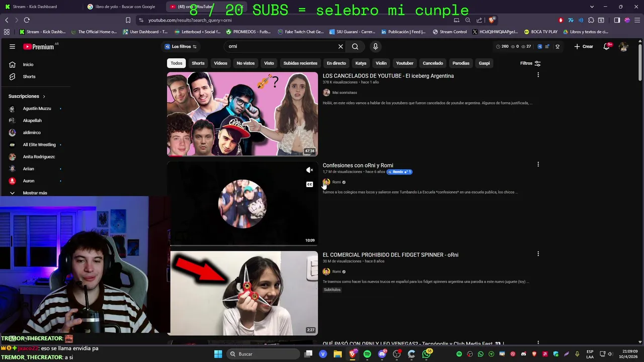Open the notifications bell
Screen dimensions: 644x362
(x=607, y=46)
